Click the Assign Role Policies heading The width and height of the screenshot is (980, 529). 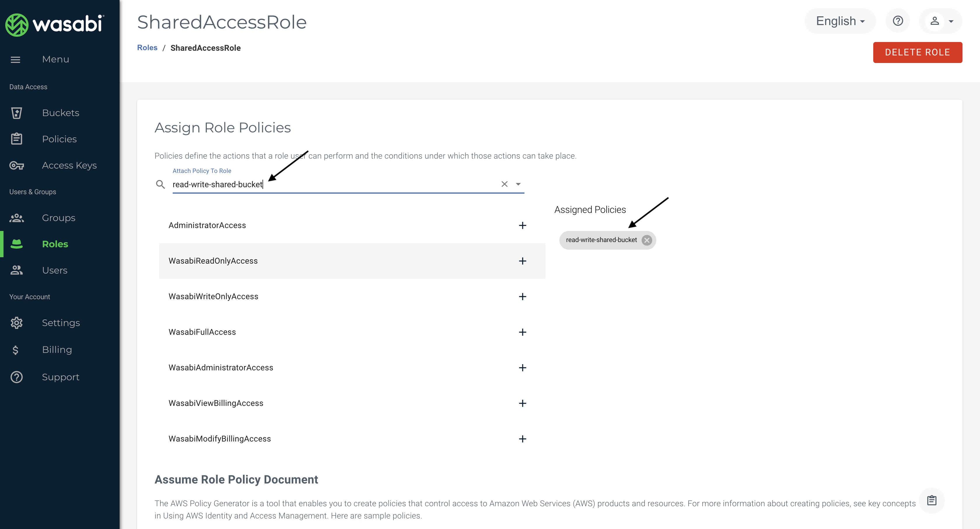[x=223, y=128]
